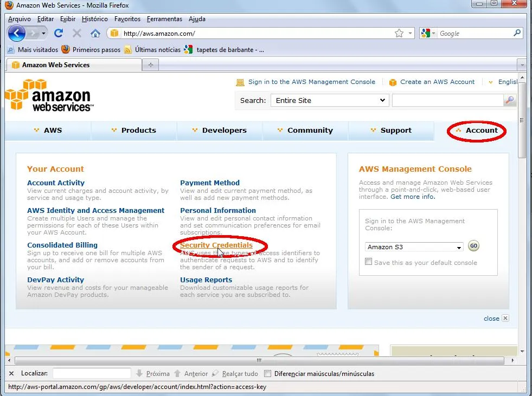Click the magnifier icon in the Google search box
Screen dimensions: 532x396
[517, 33]
